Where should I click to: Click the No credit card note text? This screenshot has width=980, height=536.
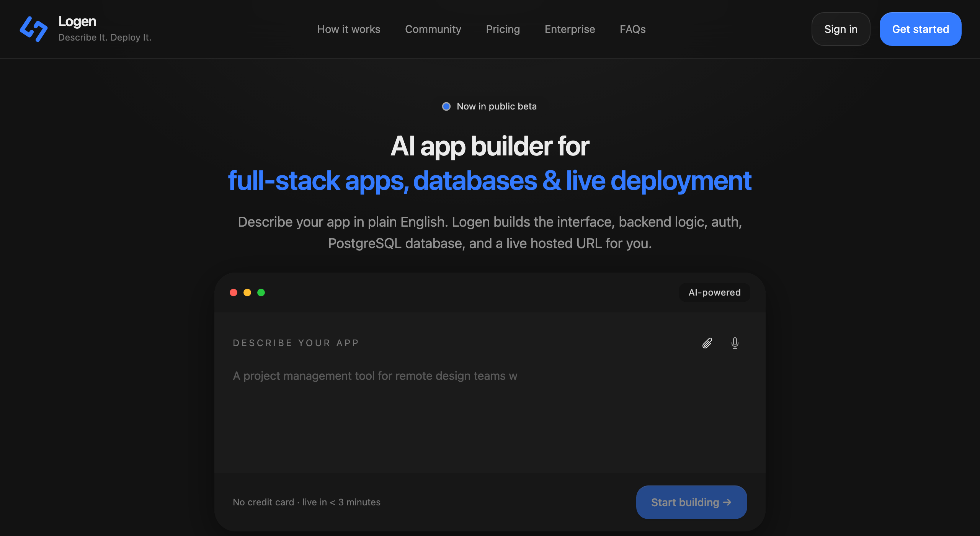pos(307,502)
